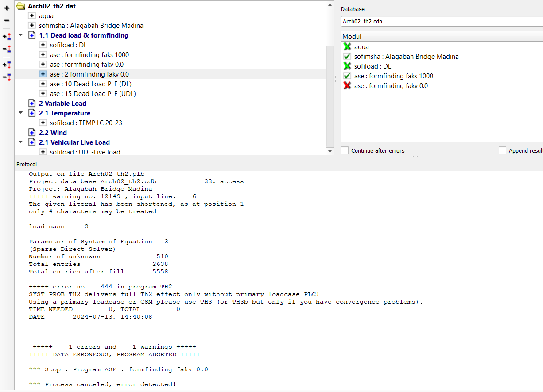Viewport: 543px width, 392px height.
Task: Select tree item aqua
Action: (x=46, y=15)
